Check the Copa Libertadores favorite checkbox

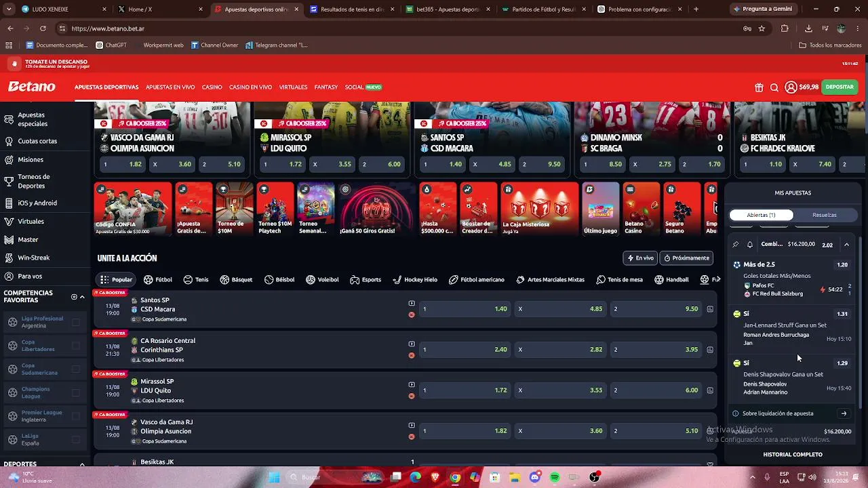point(76,346)
